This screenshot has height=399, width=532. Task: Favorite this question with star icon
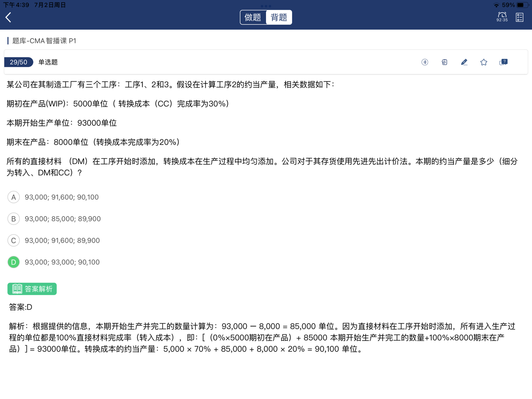coord(484,62)
